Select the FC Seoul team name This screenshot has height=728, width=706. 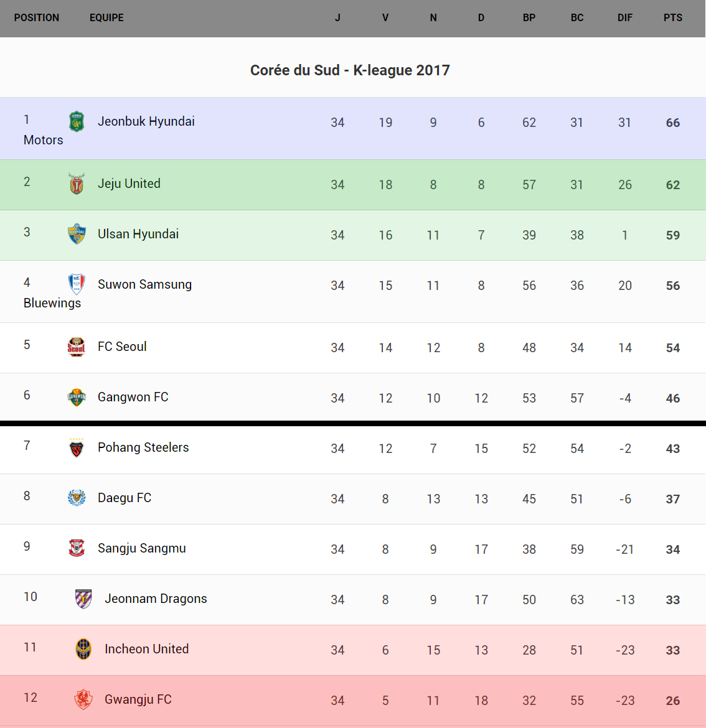[122, 347]
